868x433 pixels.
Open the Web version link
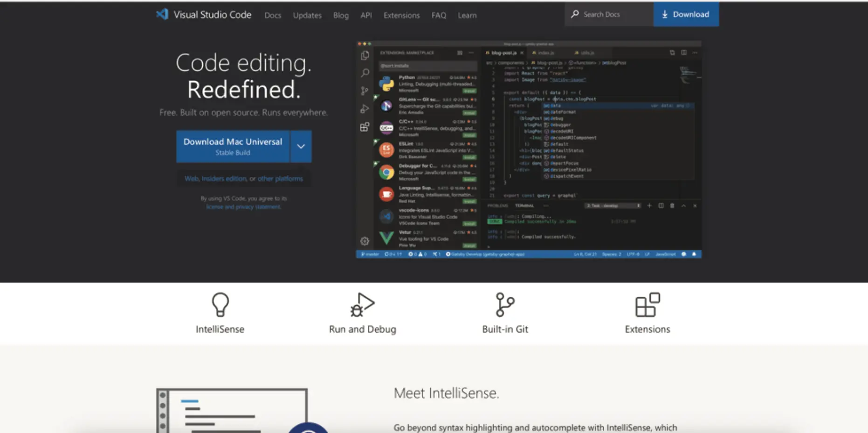[191, 179]
